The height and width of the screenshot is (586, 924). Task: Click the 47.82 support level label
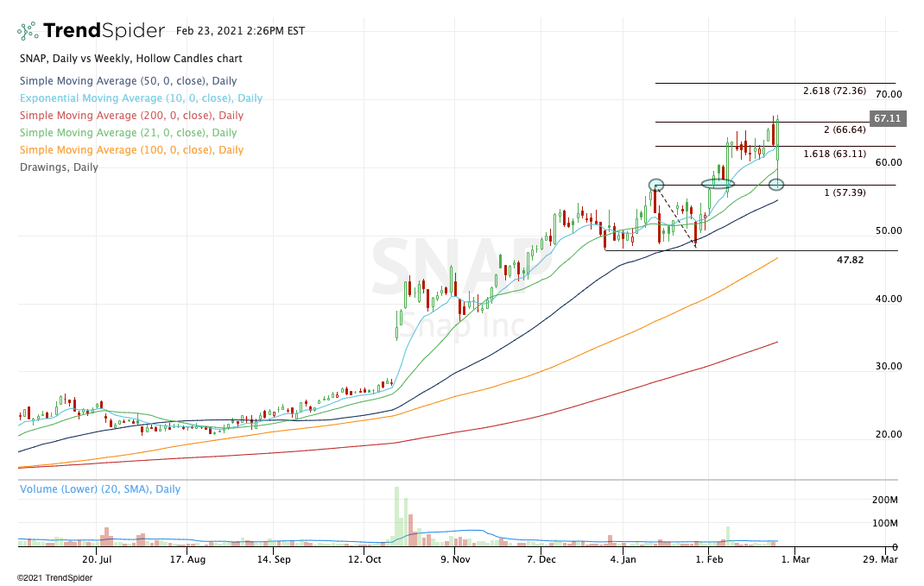(x=850, y=259)
